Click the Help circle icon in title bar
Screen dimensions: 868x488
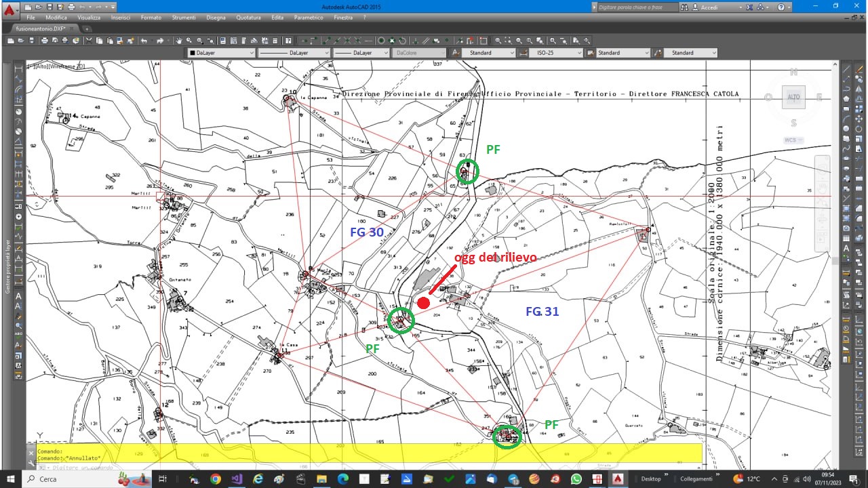tap(781, 7)
